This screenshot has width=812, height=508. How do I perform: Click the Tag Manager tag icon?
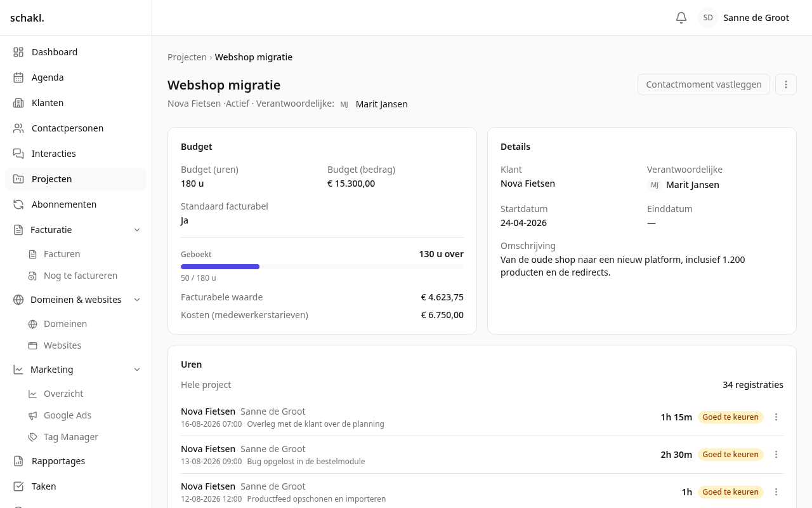(x=32, y=437)
